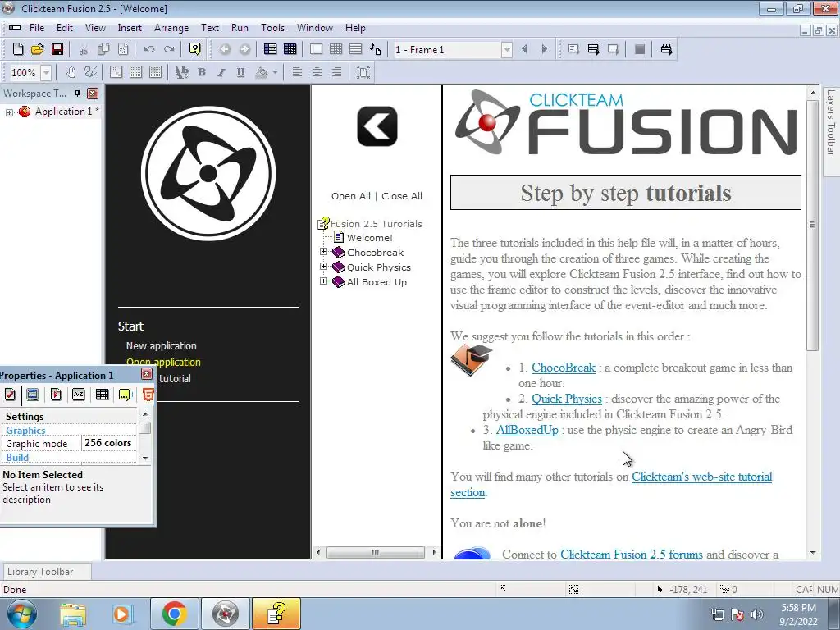Open the Tools menu
This screenshot has height=630, width=840.
[x=272, y=28]
